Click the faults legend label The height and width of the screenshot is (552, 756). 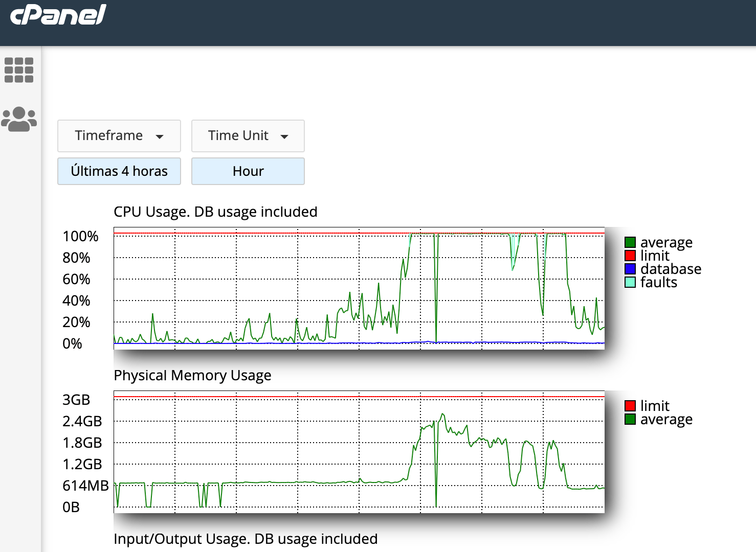tap(658, 282)
